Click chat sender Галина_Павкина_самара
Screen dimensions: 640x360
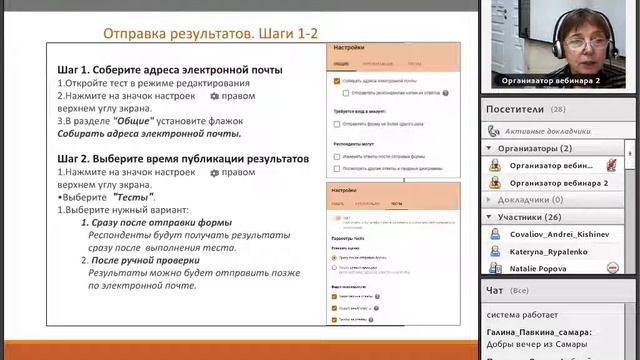539,333
